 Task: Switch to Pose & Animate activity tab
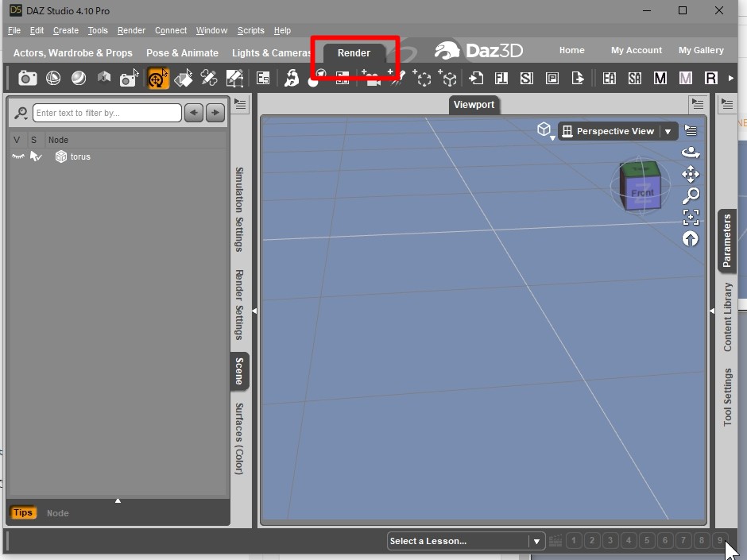[x=183, y=53]
